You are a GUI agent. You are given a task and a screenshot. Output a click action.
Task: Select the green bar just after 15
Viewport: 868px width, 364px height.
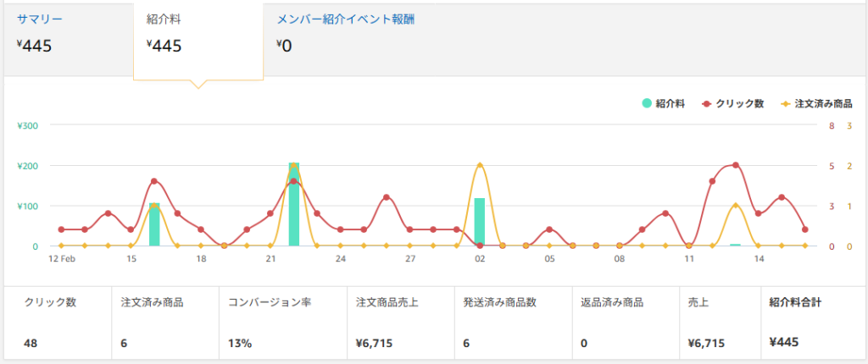[154, 224]
